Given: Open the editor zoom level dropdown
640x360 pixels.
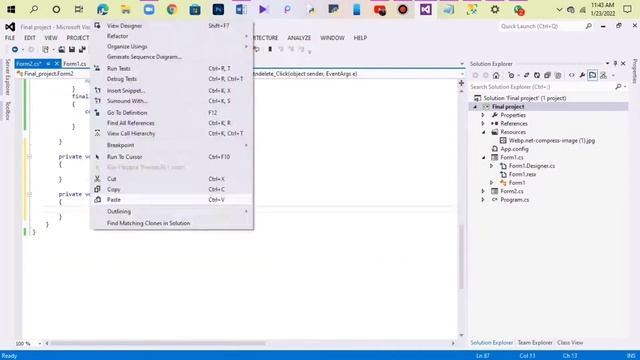Looking at the screenshot, I should [x=40, y=344].
